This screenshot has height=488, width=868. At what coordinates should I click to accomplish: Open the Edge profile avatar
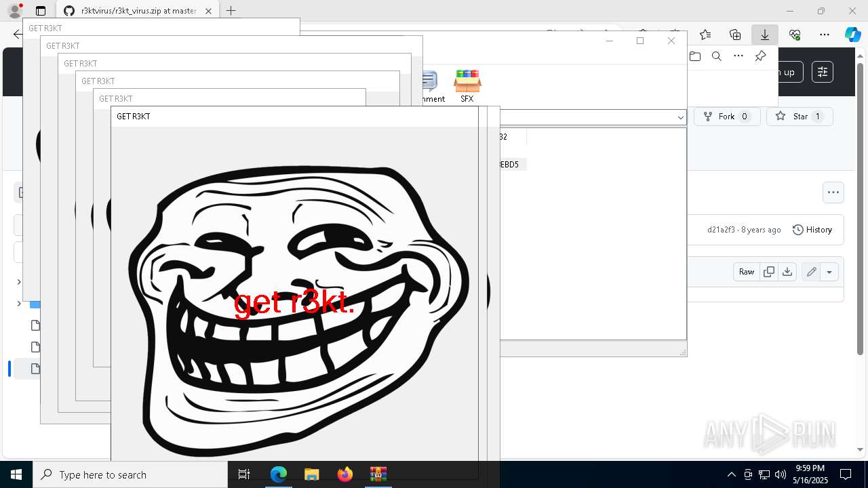(14, 11)
